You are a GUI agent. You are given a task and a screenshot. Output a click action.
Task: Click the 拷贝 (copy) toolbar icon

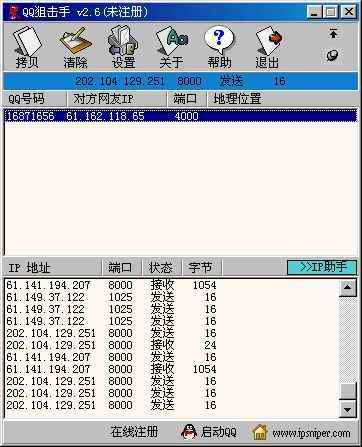tap(27, 47)
